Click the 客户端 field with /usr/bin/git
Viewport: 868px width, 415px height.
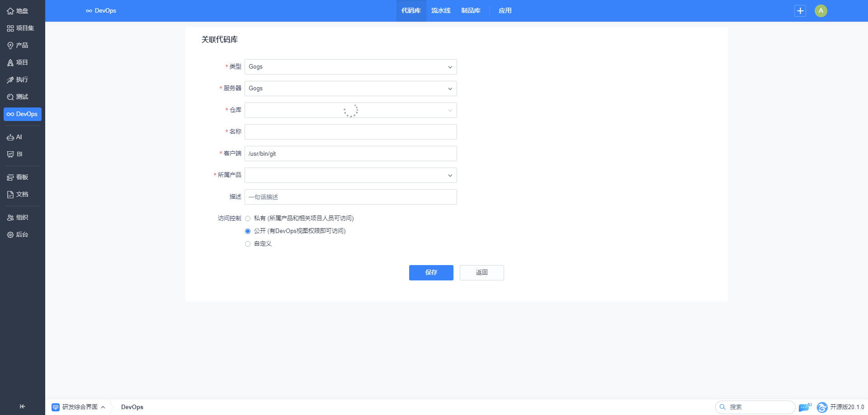coord(350,154)
